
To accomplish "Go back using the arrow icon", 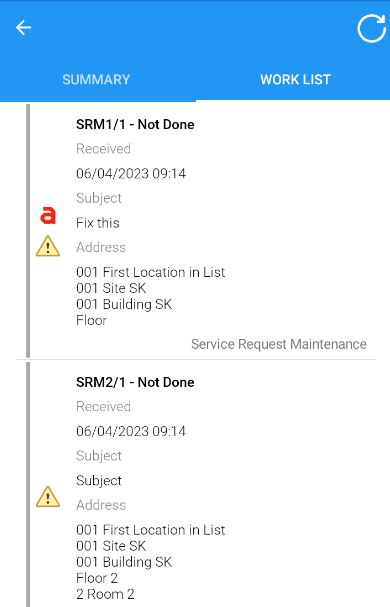I will pyautogui.click(x=23, y=28).
